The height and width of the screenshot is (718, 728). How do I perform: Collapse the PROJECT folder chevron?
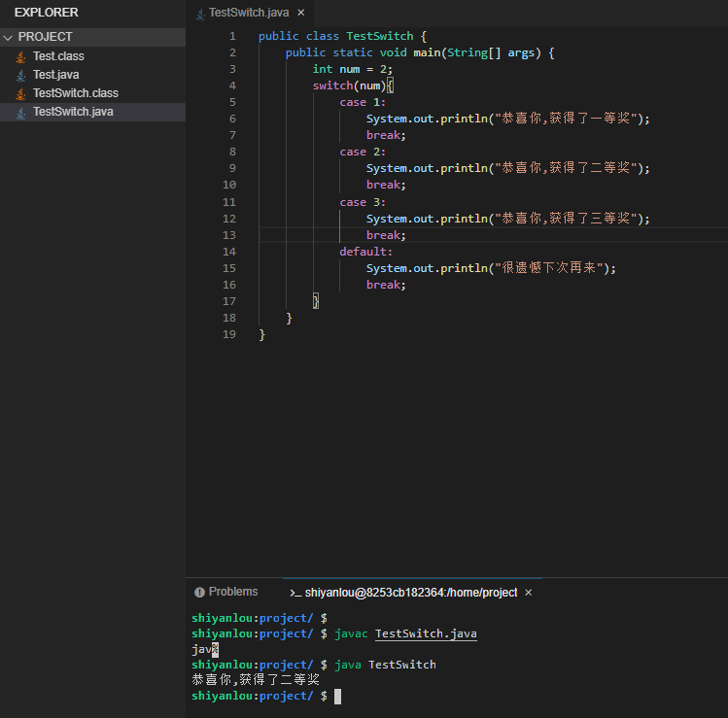pos(8,38)
